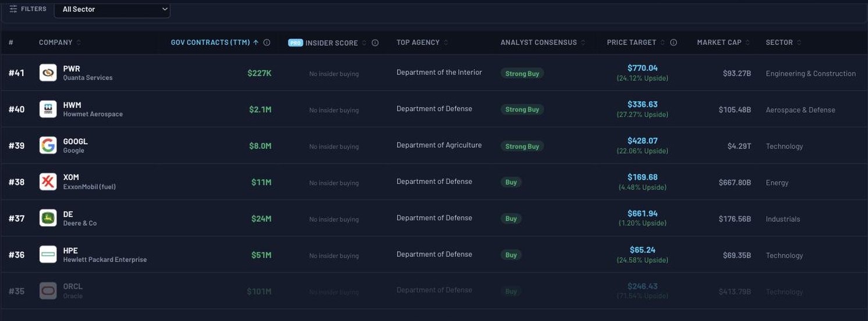The width and height of the screenshot is (868, 321).
Task: Click Department of the Interior cell
Action: (x=439, y=72)
